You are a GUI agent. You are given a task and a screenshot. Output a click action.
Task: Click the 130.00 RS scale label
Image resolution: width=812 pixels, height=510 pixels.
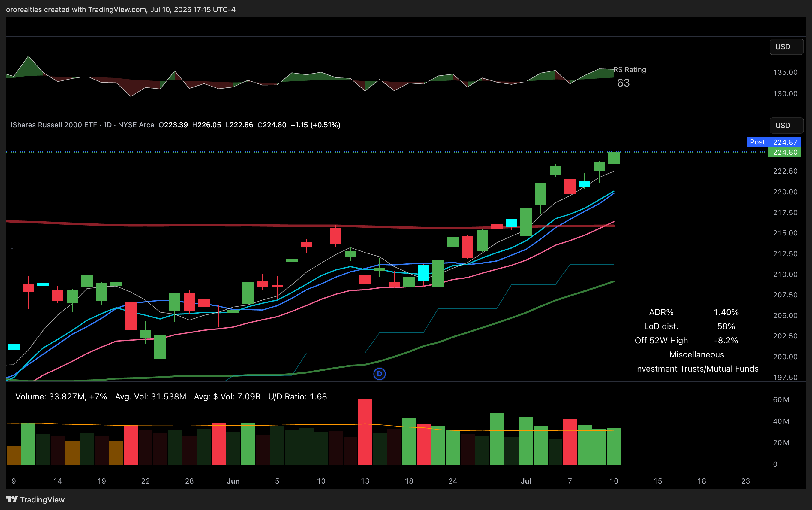click(785, 94)
